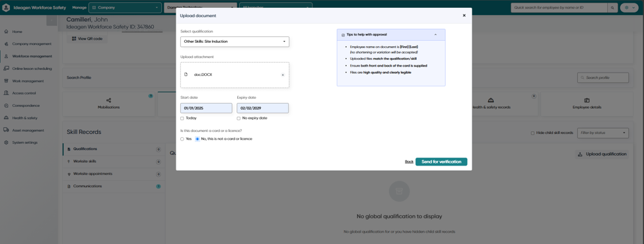Image resolution: width=644 pixels, height=244 pixels.
Task: Click the Home icon in sidebar
Action: coord(6,32)
